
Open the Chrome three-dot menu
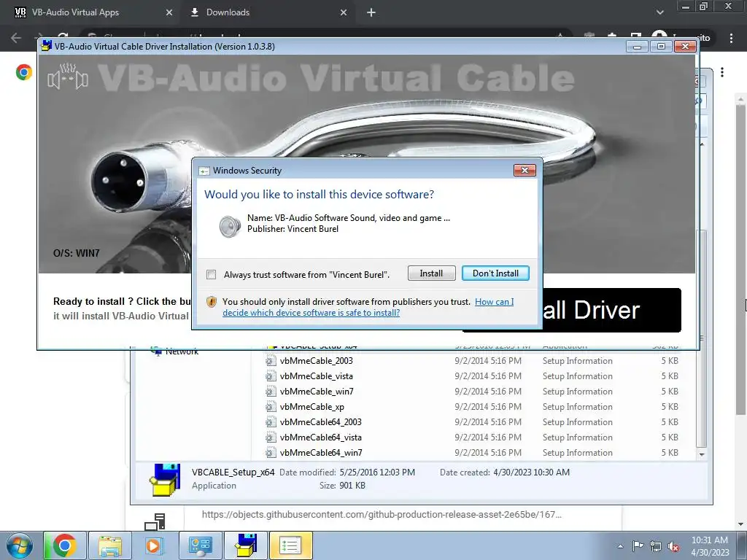coord(731,38)
